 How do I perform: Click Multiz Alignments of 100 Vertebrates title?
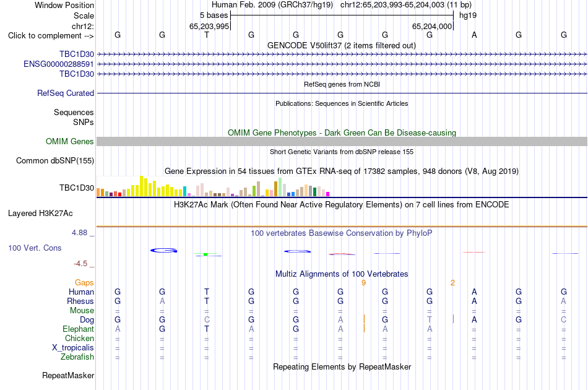tap(342, 274)
